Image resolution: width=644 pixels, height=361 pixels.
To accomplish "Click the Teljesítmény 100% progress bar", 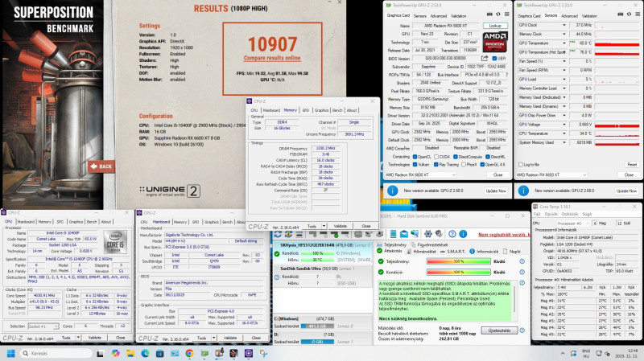I will [x=458, y=261].
